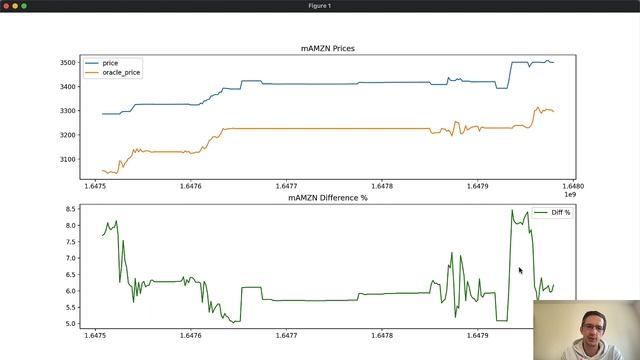This screenshot has width=640, height=360.
Task: Click 1.6479 on the Difference chart x-axis
Action: click(x=478, y=336)
